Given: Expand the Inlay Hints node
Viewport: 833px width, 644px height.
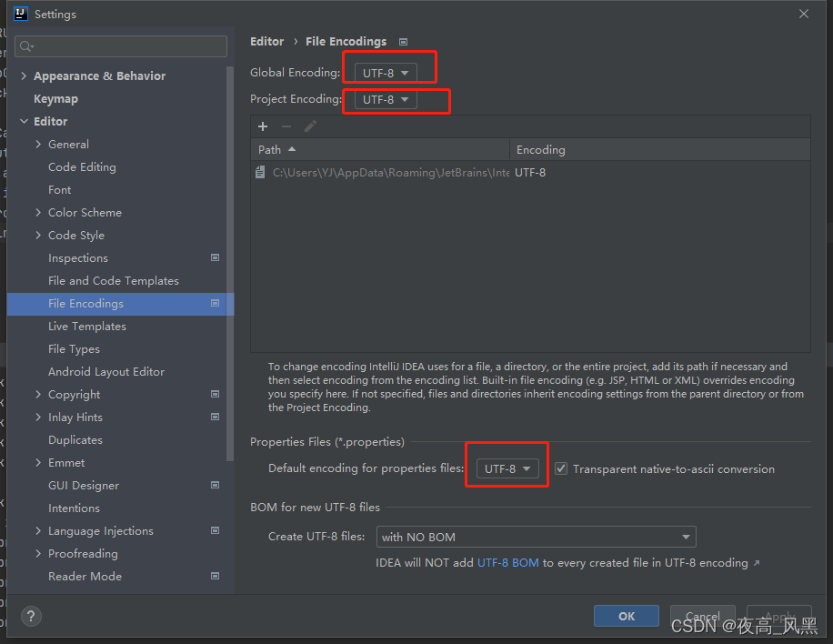Looking at the screenshot, I should click(x=38, y=418).
